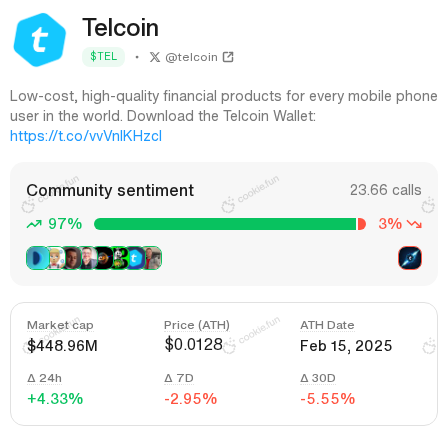Click the Market cap label
This screenshot has width=448, height=436.
(x=60, y=325)
